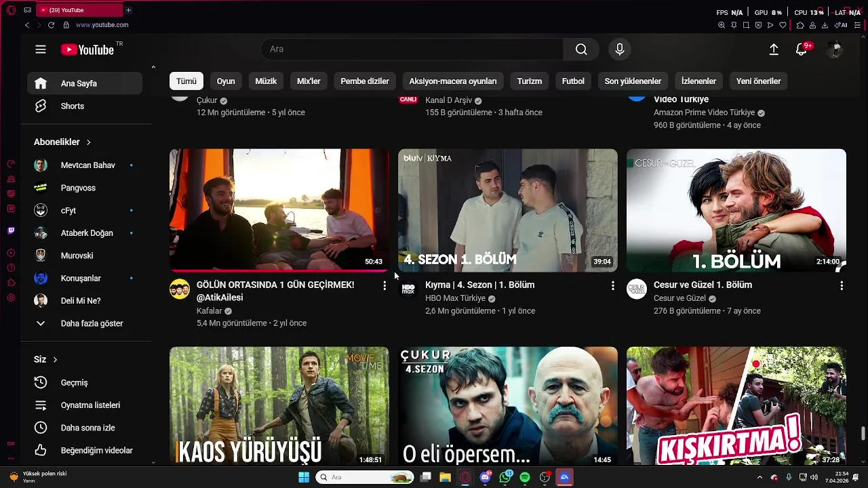This screenshot has width=868, height=488.
Task: Open options menu for GÖLÜN ORTASINDA video
Action: (x=384, y=286)
